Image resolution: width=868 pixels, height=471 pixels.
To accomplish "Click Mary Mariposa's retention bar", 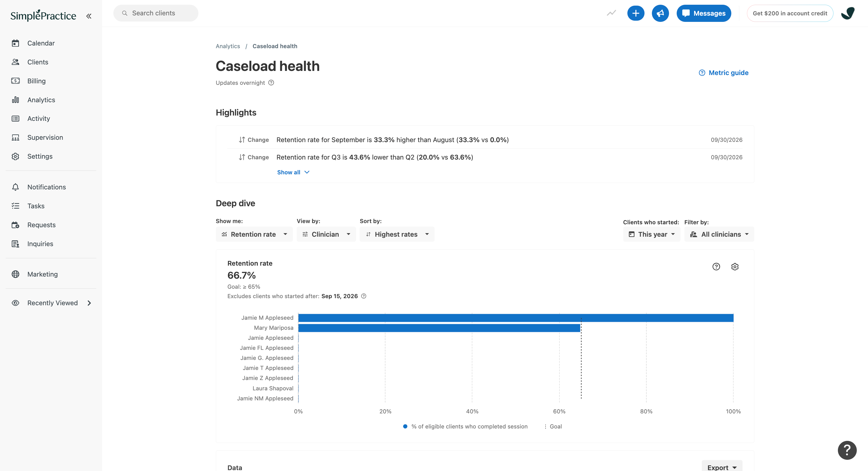I will pyautogui.click(x=439, y=328).
